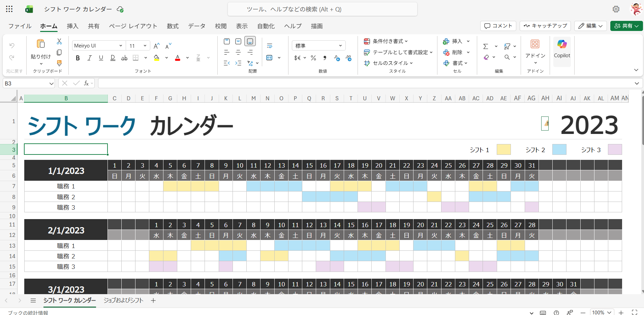Toggle bottom vertical alignment
Screen dimensions: 644x315
click(250, 41)
